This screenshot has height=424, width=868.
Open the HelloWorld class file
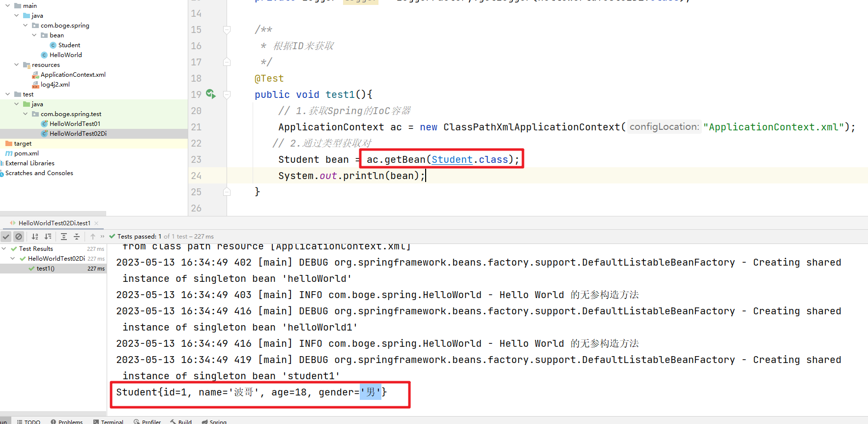65,55
